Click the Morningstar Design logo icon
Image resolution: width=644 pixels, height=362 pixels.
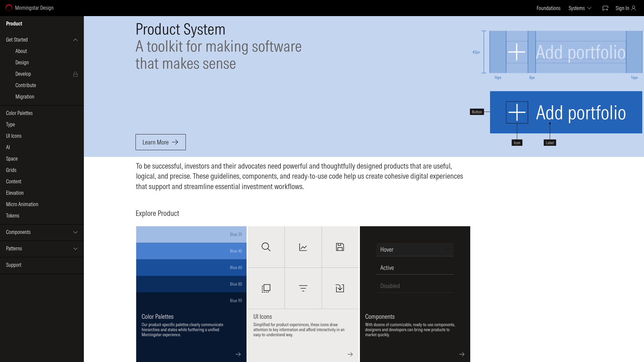coord(9,8)
